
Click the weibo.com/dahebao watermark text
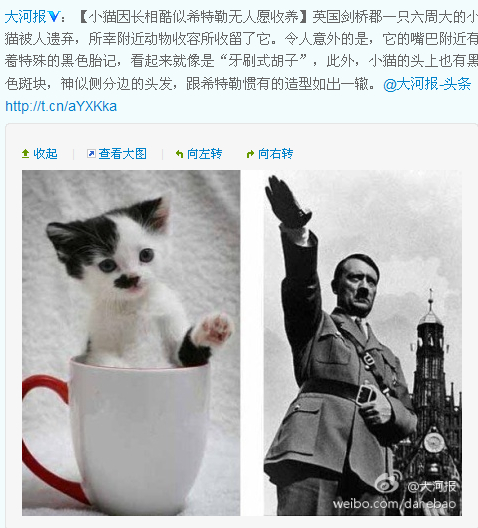[x=394, y=504]
